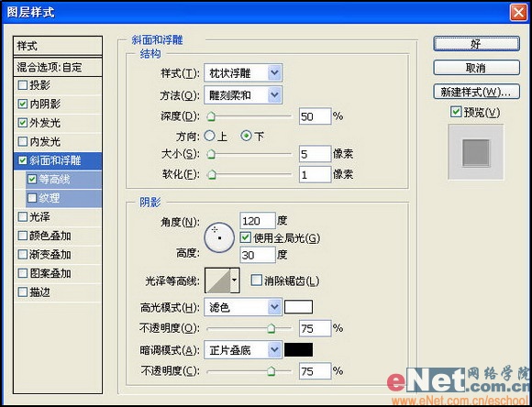Viewport: 532px width, 407px height.
Task: Expand the 方法 technique dropdown
Action: pos(243,95)
